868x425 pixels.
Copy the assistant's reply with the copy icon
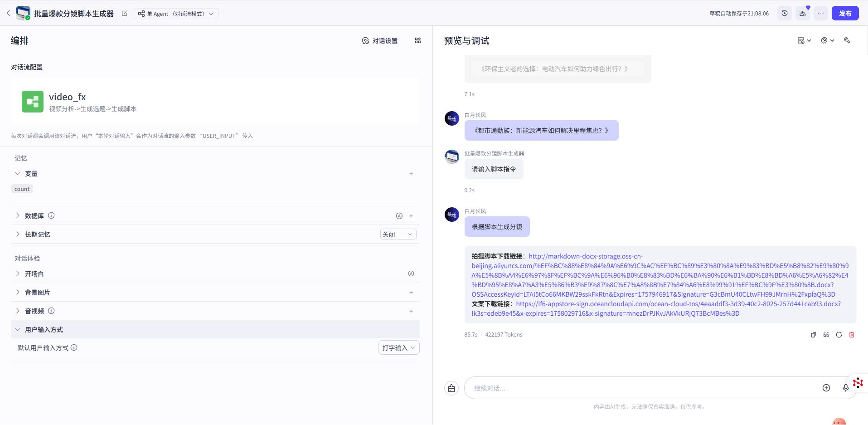coord(814,335)
